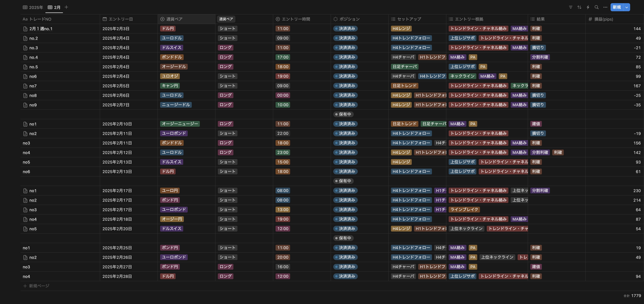The width and height of the screenshot is (644, 304).
Task: Open the トレードNO column header
Action: click(x=60, y=19)
